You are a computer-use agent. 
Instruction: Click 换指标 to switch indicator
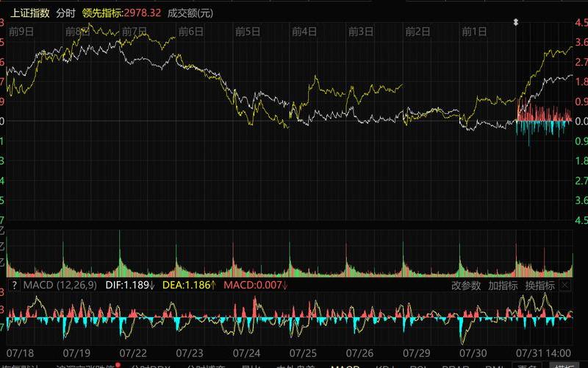[x=539, y=285]
